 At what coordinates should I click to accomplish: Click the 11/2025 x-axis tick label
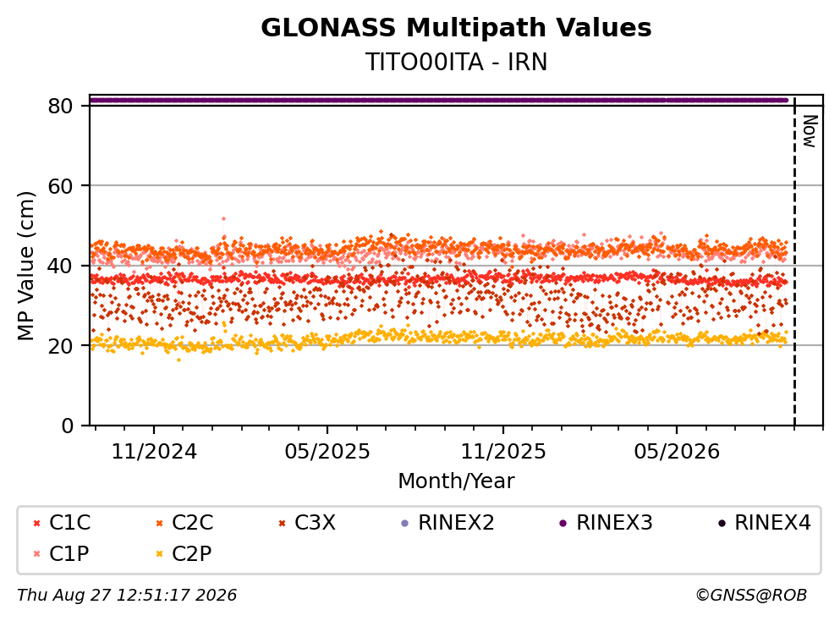503,453
